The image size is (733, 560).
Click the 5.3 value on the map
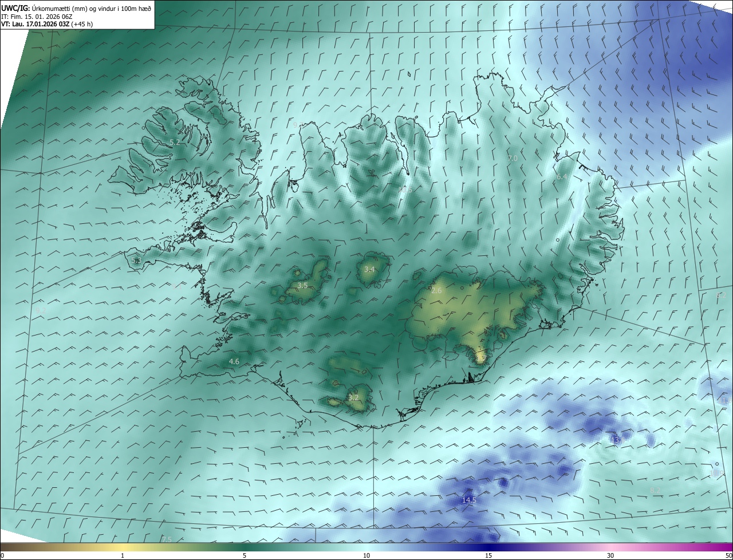coord(136,261)
